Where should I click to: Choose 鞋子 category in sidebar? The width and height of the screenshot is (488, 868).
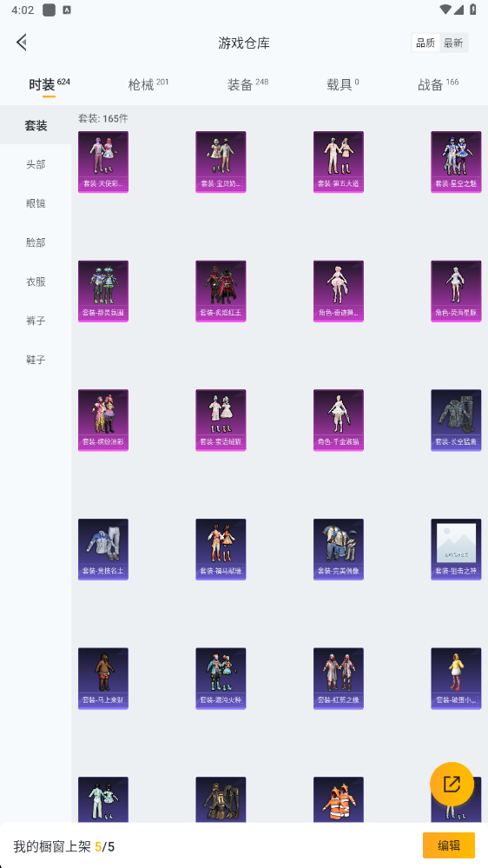(x=36, y=359)
